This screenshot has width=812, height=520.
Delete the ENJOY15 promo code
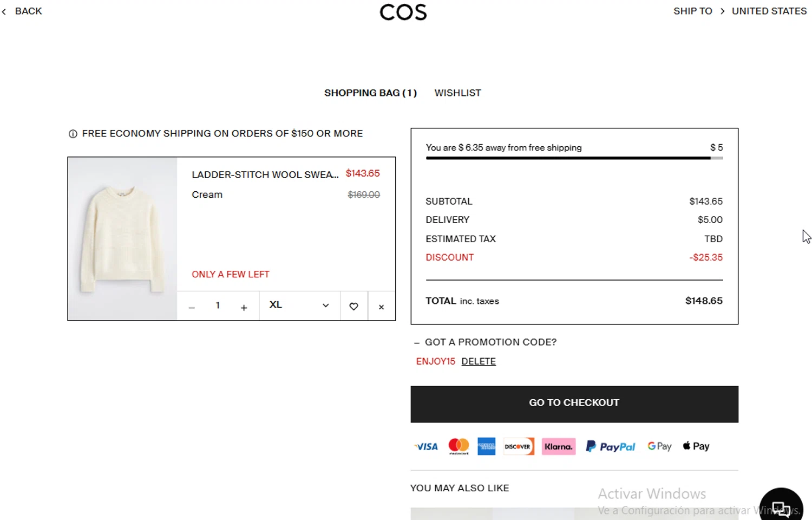pos(479,361)
